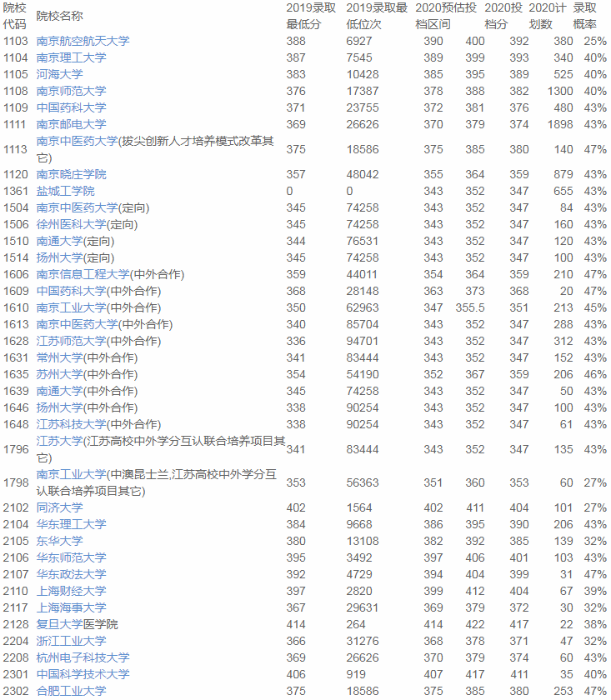Click the 常州大学 link

[60, 357]
